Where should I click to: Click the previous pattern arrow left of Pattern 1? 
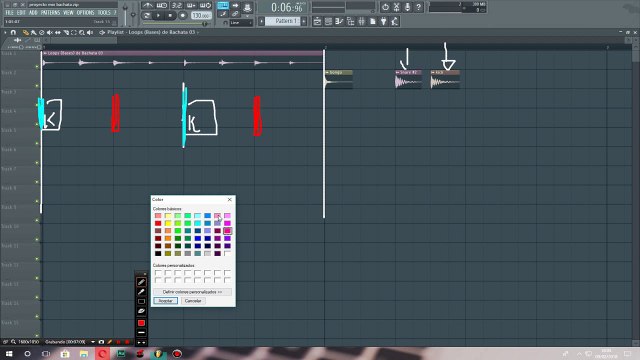[x=261, y=21]
